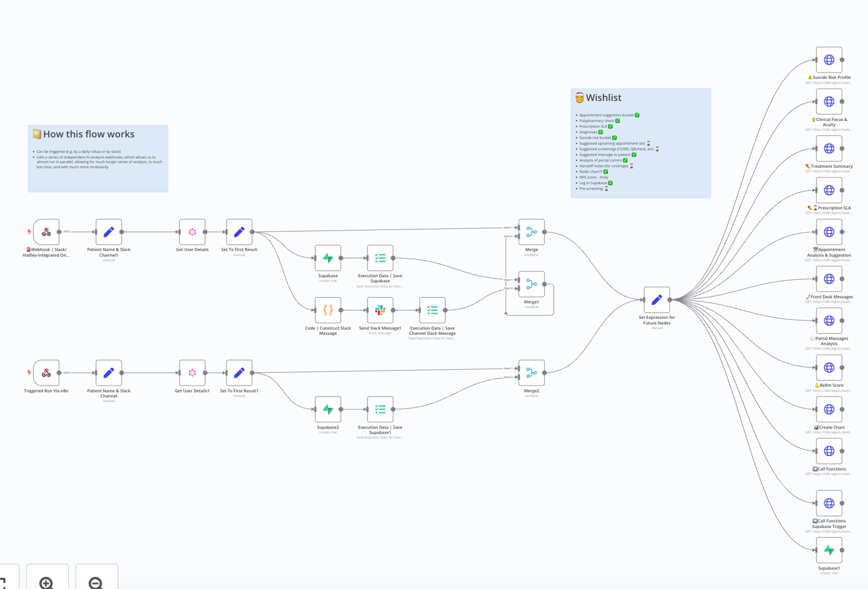868x589 pixels.
Task: Click the Get User Details node icon
Action: 192,232
